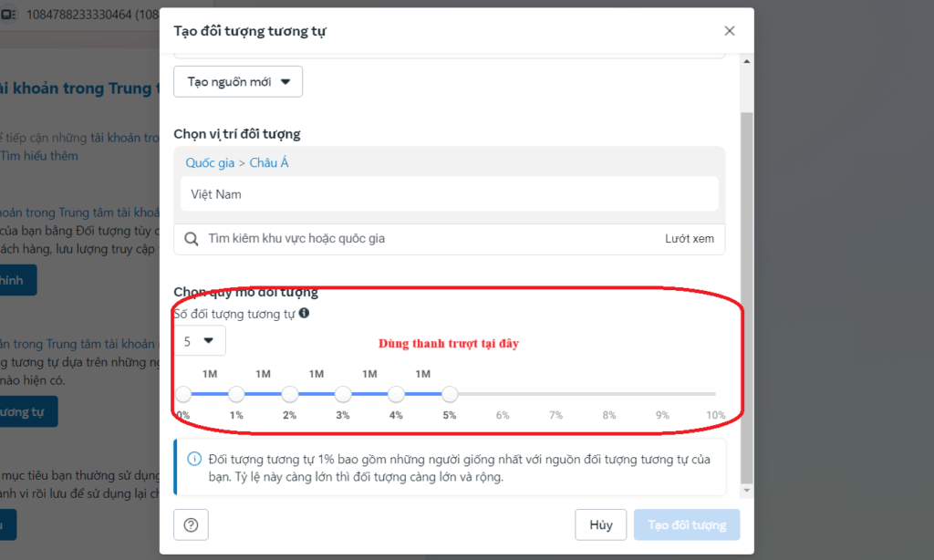Viewport: 934px width, 560px height.
Task: Close the "Tạo đối tượng tương tự" dialog
Action: click(x=730, y=30)
